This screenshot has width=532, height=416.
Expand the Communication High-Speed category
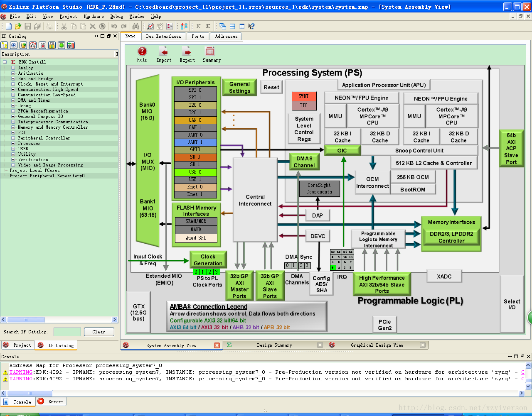coord(13,89)
